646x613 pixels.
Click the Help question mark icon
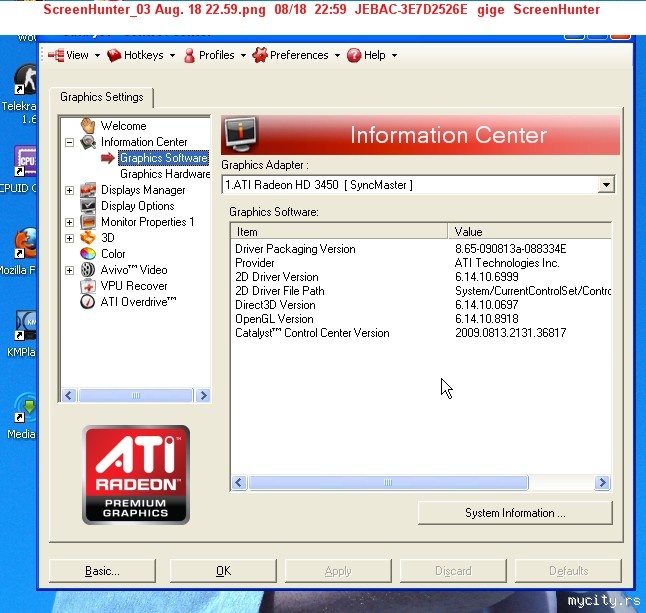(x=354, y=55)
